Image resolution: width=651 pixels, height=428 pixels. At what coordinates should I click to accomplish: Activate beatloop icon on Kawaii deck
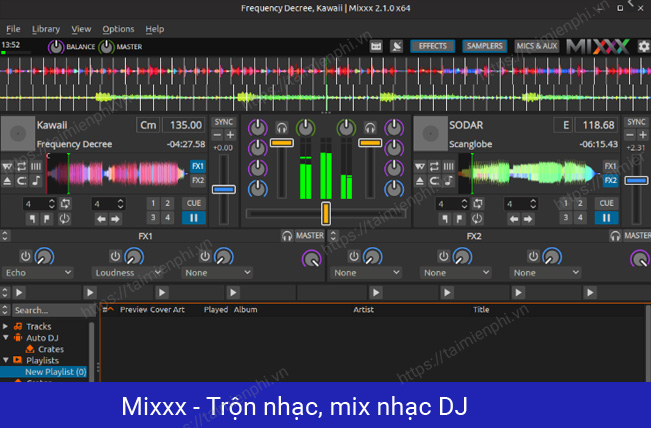[x=65, y=203]
